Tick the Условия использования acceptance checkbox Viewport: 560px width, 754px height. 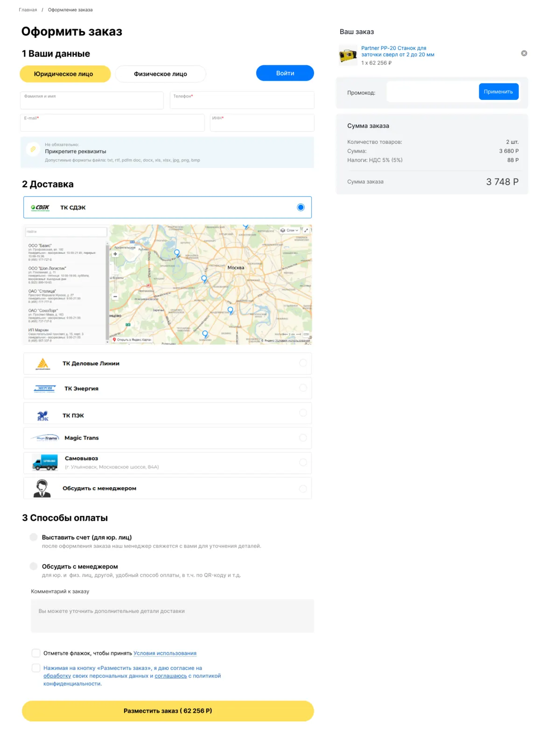click(36, 653)
